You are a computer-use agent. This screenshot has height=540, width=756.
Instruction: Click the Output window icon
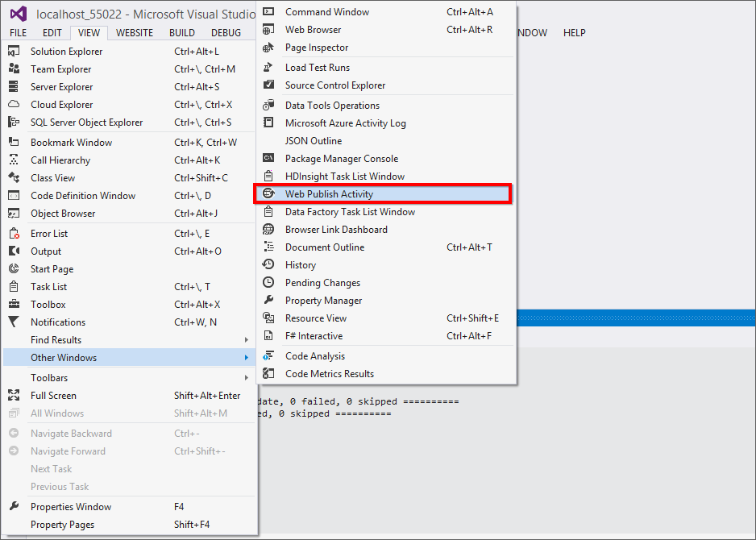point(11,251)
